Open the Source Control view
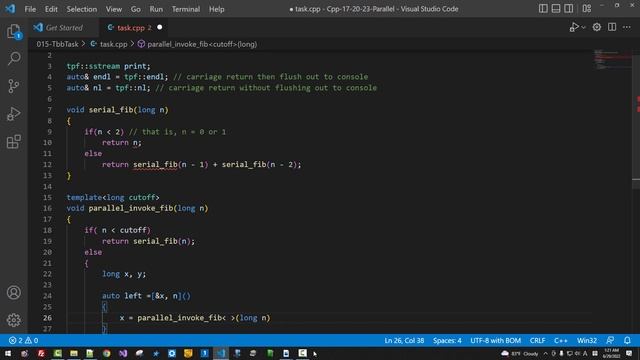 (x=13, y=86)
